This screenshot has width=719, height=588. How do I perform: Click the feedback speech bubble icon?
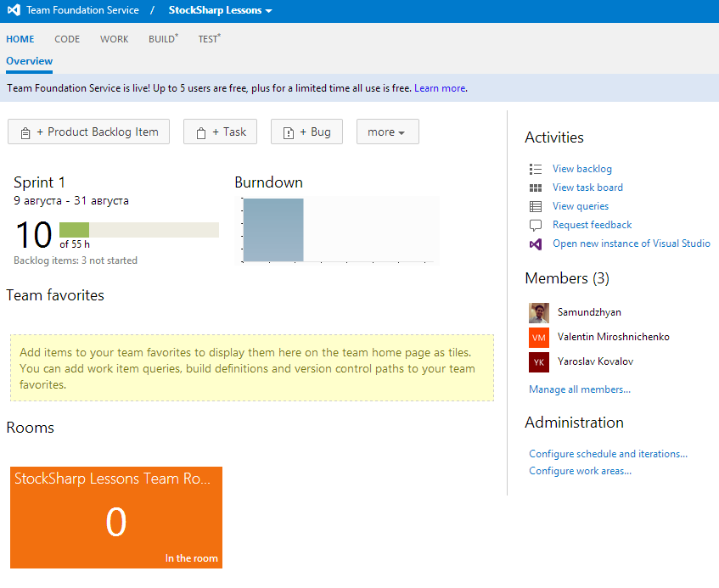click(x=536, y=226)
